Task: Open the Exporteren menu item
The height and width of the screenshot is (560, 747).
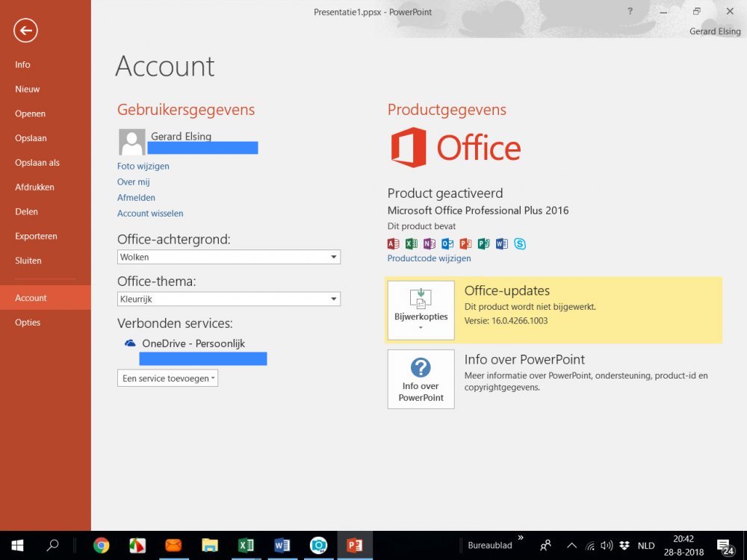Action: 36,236
